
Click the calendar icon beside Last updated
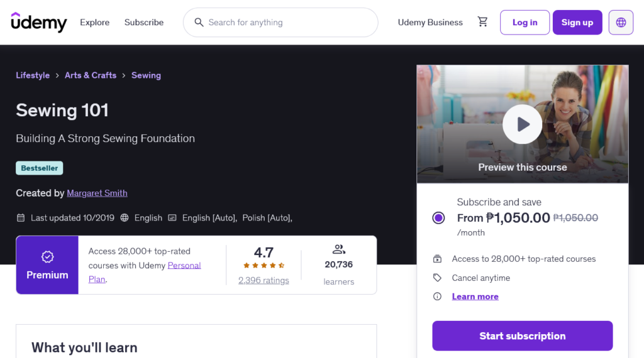pyautogui.click(x=21, y=218)
